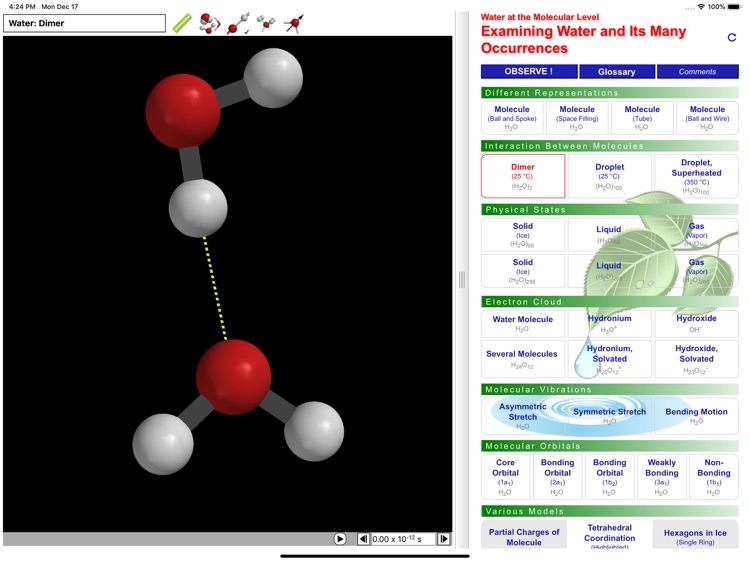The height and width of the screenshot is (562, 750).
Task: Click the lower red oxygen atom
Action: [233, 377]
